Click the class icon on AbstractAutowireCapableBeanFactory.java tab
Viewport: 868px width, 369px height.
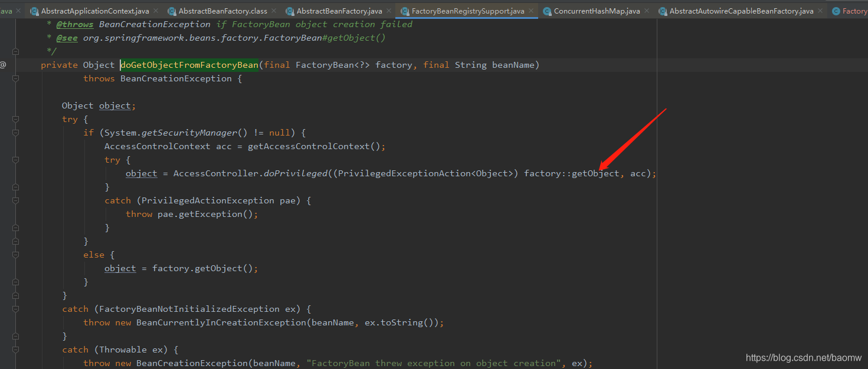coord(663,11)
